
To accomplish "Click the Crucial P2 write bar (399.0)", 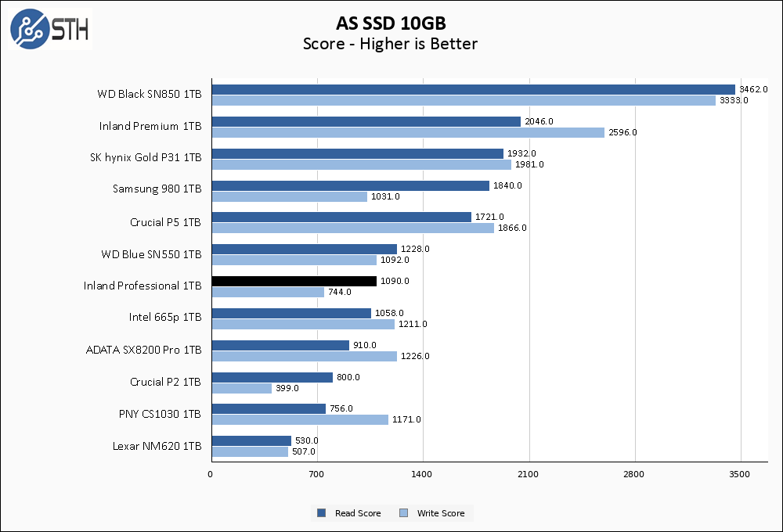I will (x=242, y=388).
